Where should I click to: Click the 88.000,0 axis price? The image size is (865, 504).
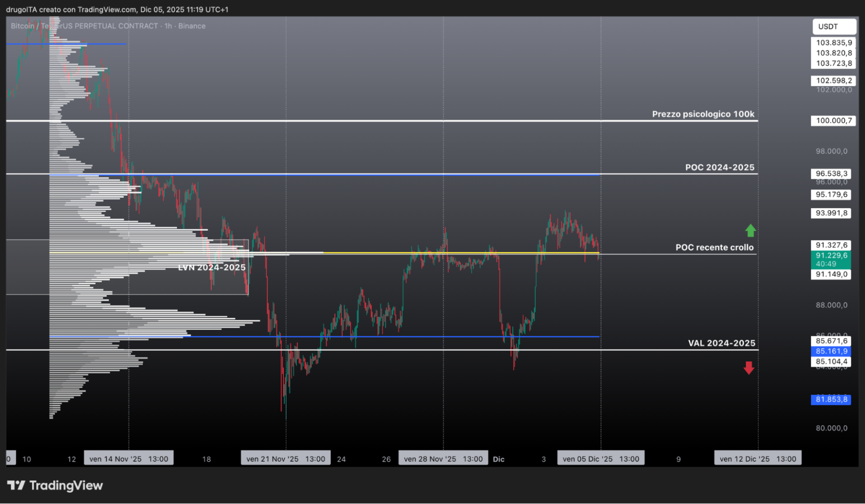click(831, 305)
